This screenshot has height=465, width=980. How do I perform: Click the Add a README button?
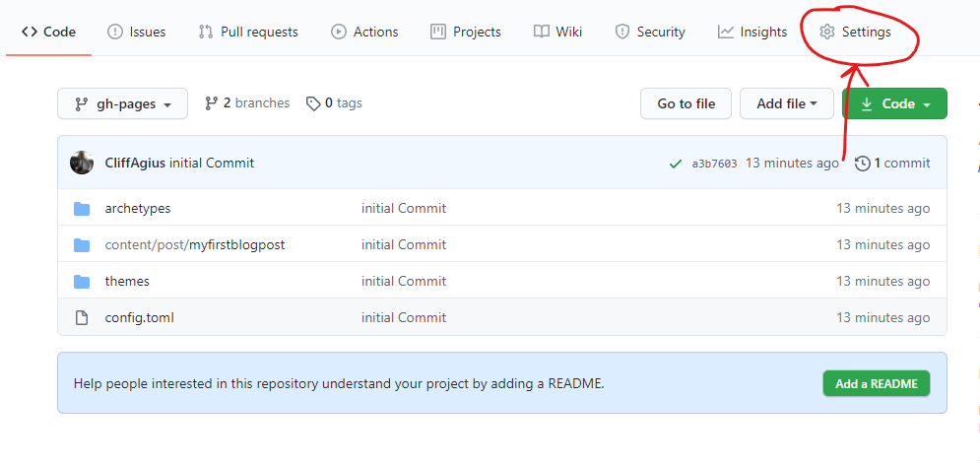[x=877, y=384]
